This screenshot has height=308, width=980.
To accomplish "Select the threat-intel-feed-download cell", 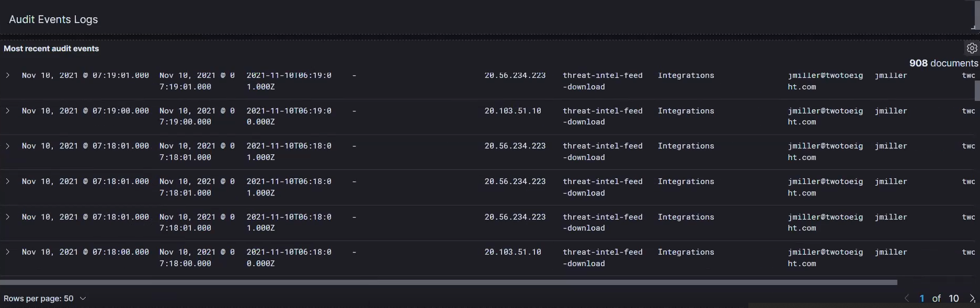I will 602,81.
